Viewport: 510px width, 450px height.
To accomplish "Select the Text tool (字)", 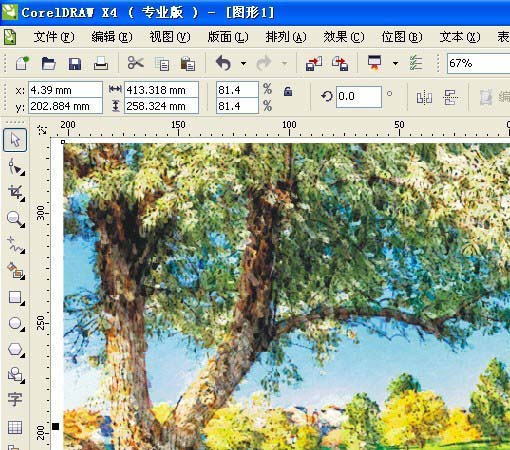I will coord(15,399).
